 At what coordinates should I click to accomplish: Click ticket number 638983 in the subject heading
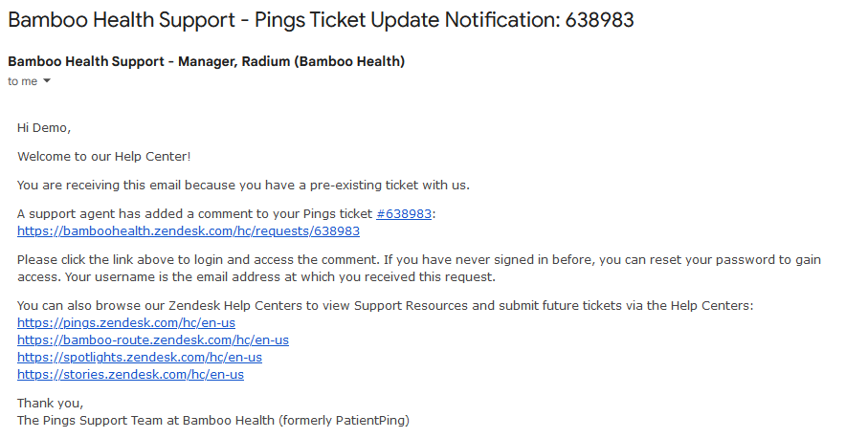point(599,20)
